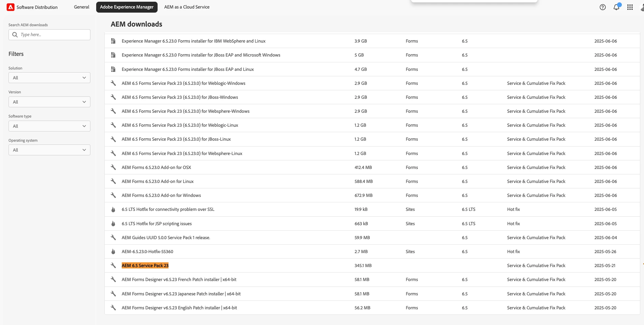Click the 59.9 MB size cell

tap(362, 237)
